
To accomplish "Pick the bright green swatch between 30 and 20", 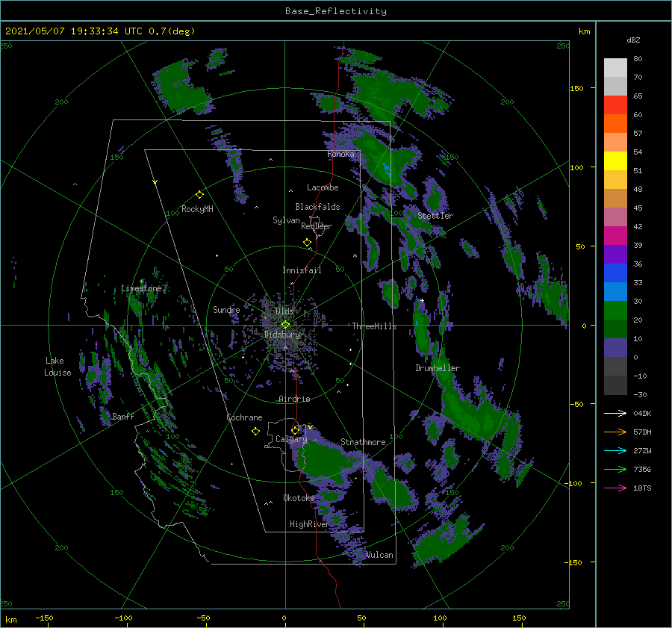I will point(615,311).
